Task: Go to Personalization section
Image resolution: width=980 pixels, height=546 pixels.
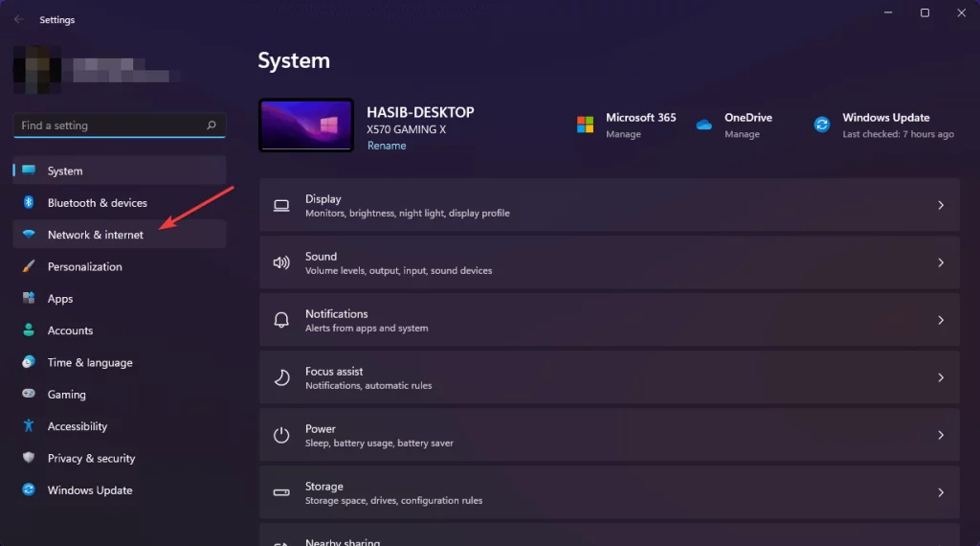Action: (120, 265)
